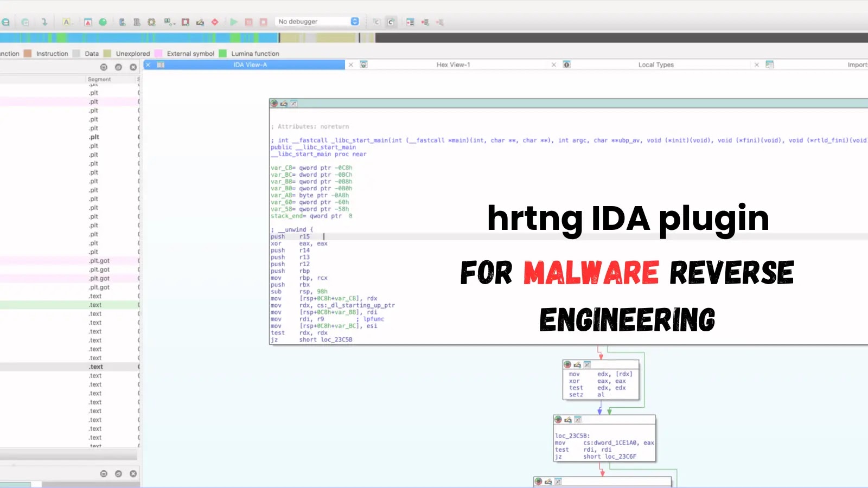Click the pause process toolbar button

tap(248, 22)
